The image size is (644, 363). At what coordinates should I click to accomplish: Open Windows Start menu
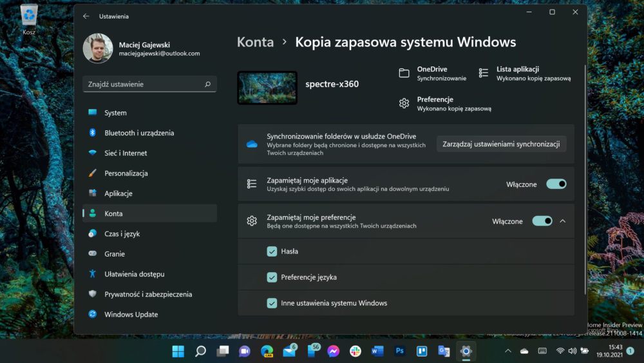(x=178, y=351)
